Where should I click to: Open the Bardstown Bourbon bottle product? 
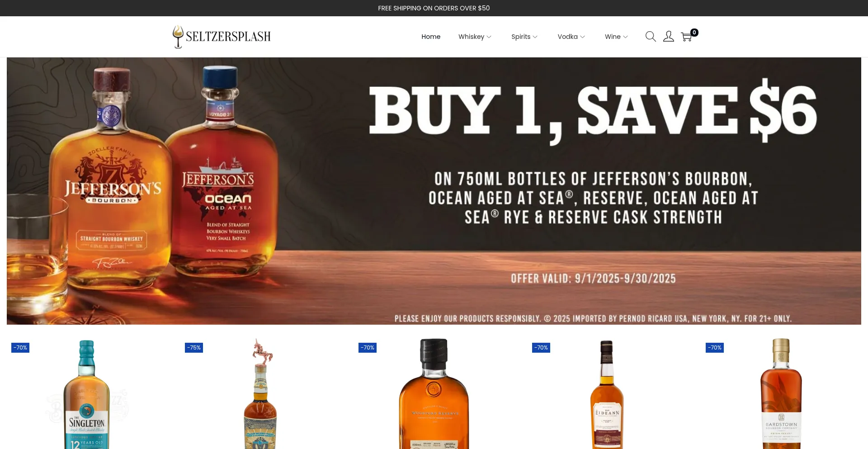pos(781,394)
